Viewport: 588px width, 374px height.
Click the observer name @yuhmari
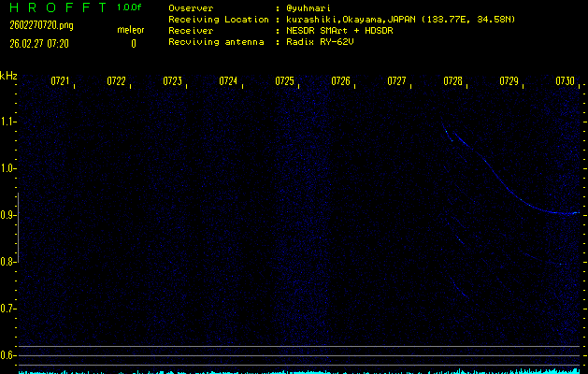(308, 8)
